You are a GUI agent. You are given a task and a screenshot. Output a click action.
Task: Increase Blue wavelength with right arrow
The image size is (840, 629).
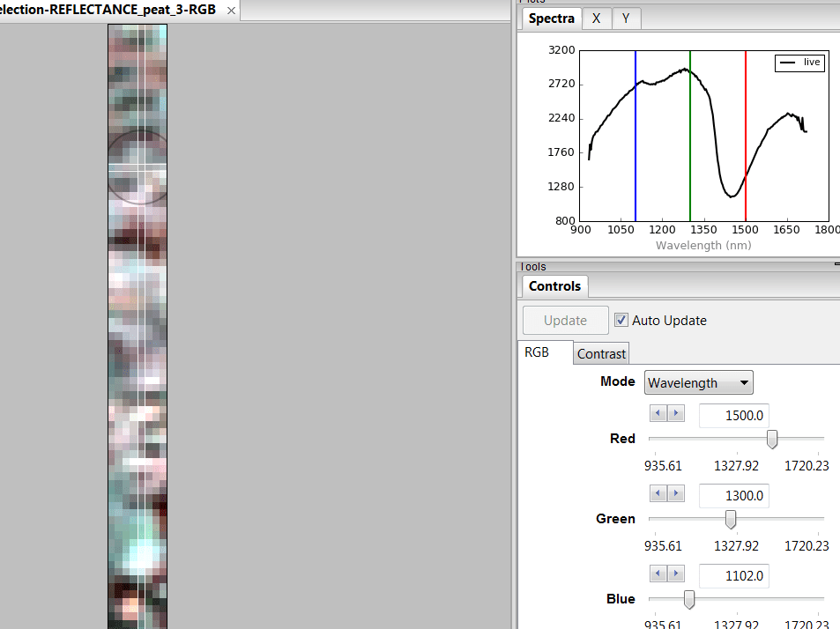[x=676, y=573]
